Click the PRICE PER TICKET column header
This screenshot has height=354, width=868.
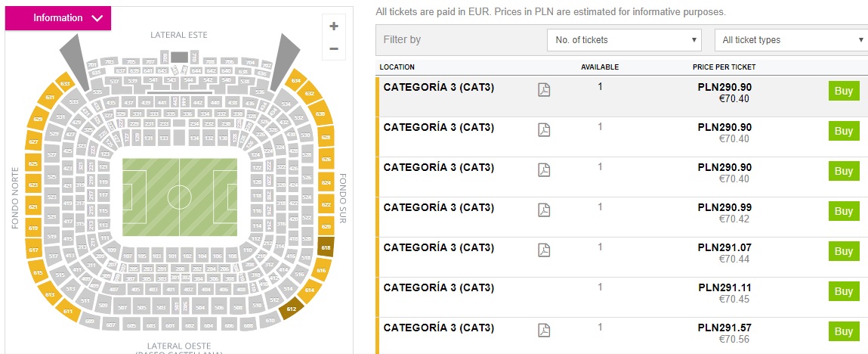[724, 67]
